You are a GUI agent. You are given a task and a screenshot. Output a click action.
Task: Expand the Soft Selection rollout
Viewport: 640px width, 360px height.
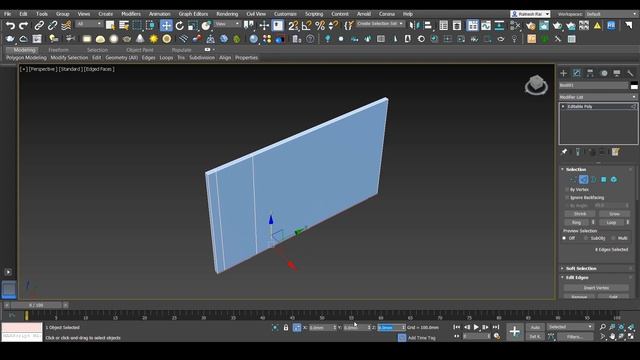click(580, 269)
